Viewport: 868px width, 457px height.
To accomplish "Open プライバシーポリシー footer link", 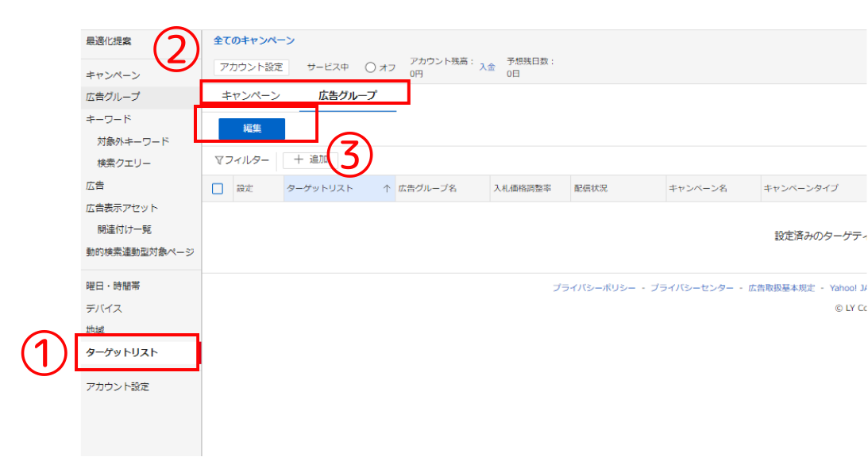I will tap(593, 288).
